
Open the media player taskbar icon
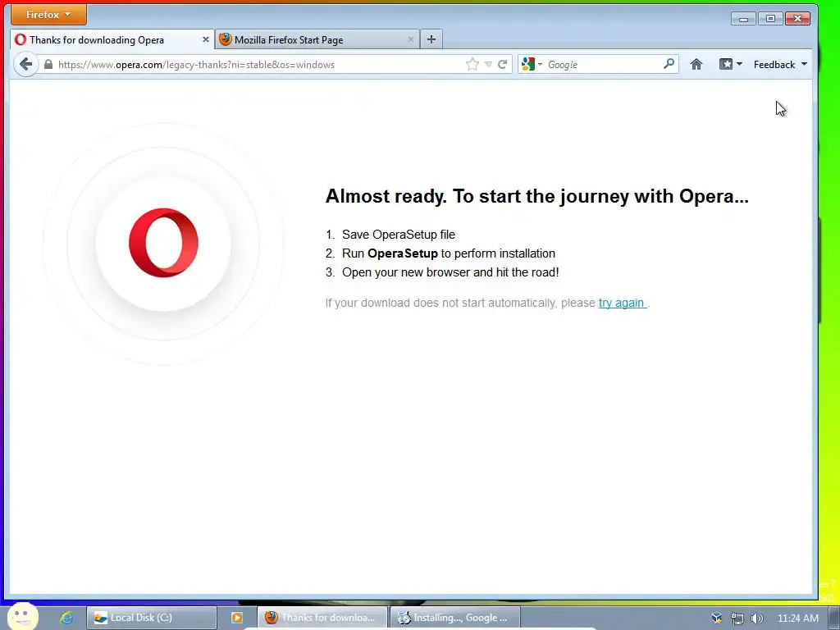tap(237, 618)
